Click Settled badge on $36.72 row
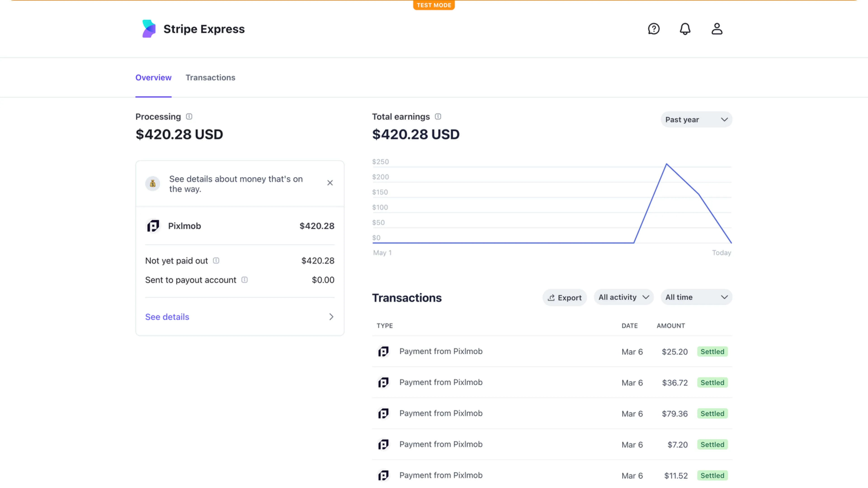Image resolution: width=868 pixels, height=488 pixels. click(712, 382)
